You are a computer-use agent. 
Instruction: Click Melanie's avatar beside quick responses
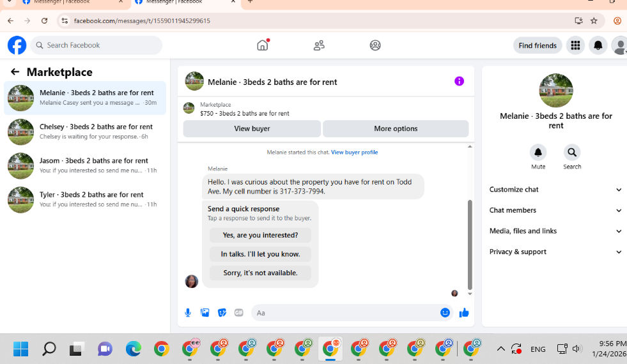192,281
